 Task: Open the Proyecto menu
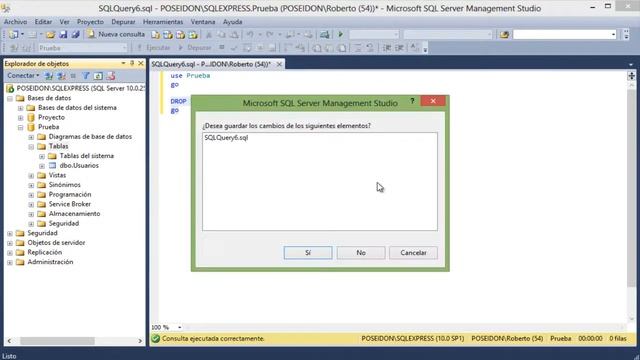point(90,22)
